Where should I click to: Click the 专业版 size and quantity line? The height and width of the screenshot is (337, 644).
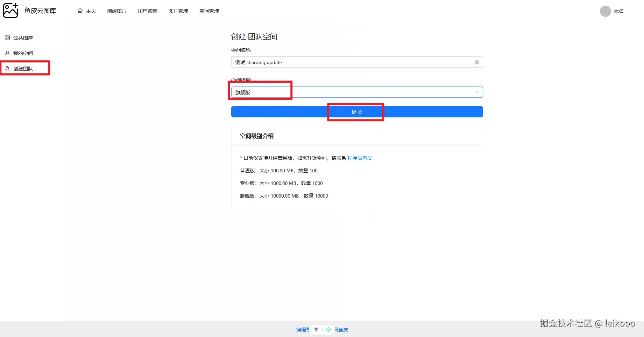281,183
